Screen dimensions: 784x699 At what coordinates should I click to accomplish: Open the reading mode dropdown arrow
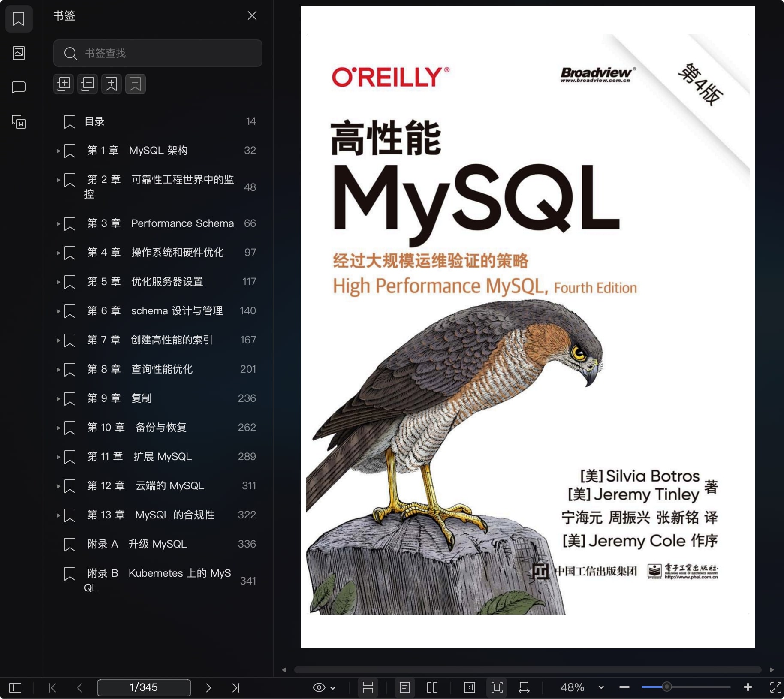333,688
